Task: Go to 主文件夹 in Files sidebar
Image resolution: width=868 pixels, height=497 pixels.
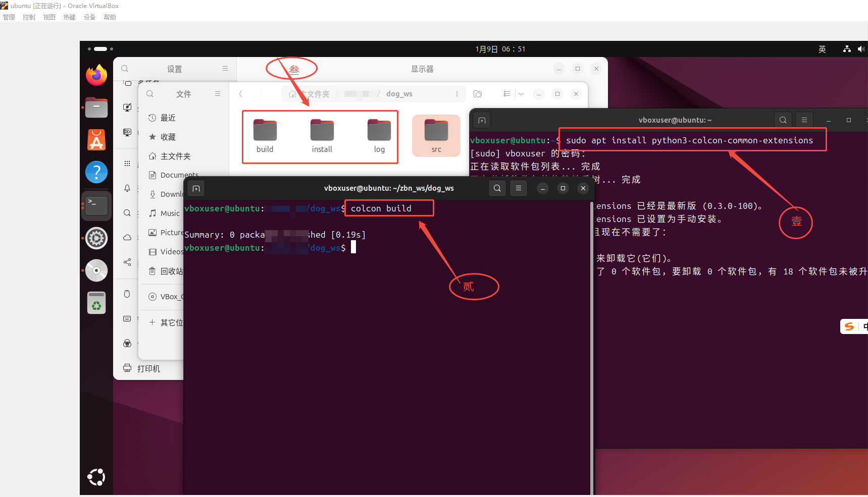Action: [x=175, y=156]
